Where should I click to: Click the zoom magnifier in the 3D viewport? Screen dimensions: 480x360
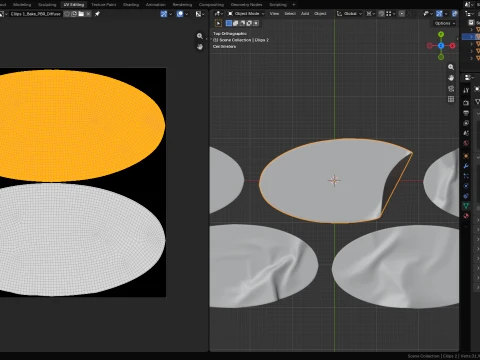[x=451, y=67]
